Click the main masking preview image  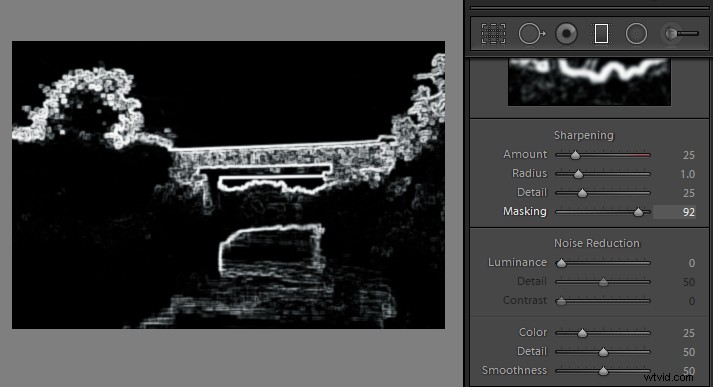click(x=228, y=185)
